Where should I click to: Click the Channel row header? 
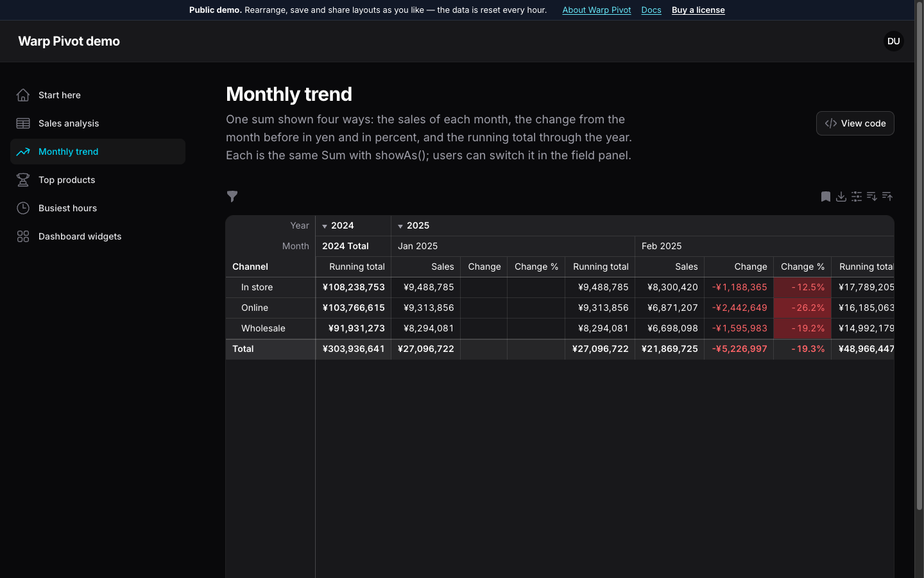[x=270, y=267]
